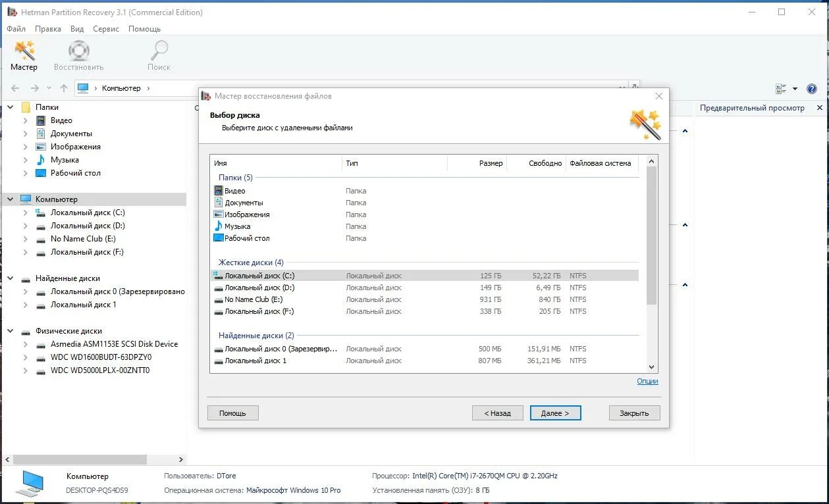Expand Локальный диск (C:) in tree
The image size is (829, 504).
pyautogui.click(x=26, y=213)
